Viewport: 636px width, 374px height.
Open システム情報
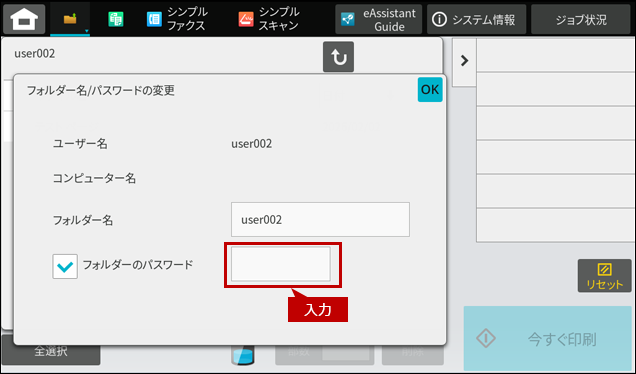476,19
